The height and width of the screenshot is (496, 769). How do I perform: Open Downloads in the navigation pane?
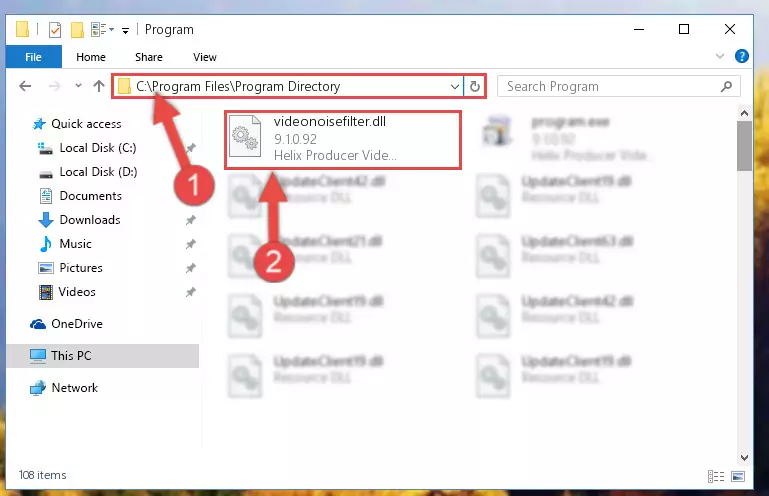90,220
